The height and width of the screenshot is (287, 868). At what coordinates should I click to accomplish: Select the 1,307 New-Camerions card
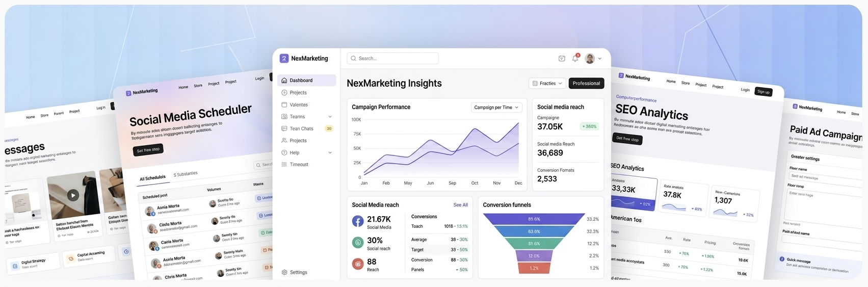[x=734, y=202]
